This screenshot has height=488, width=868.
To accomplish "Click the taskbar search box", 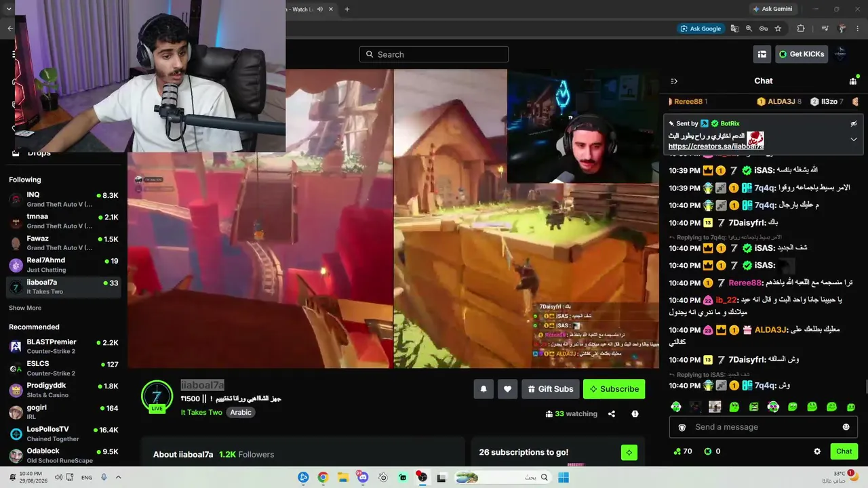I will point(502,477).
